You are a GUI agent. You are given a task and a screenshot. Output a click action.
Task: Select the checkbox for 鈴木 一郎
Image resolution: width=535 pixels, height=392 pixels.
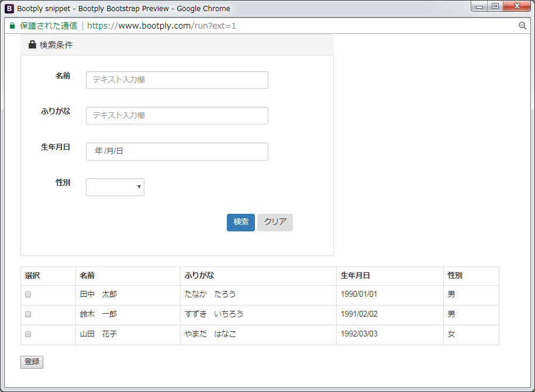point(28,315)
